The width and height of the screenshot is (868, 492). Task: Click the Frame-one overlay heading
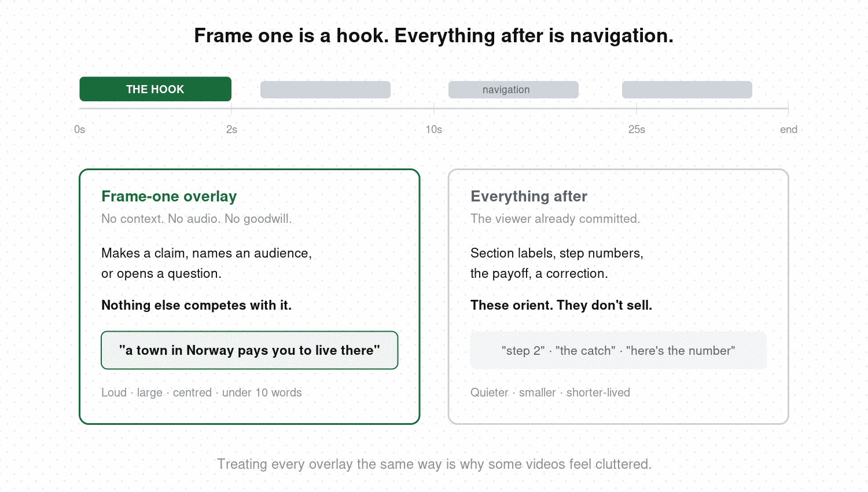pyautogui.click(x=169, y=196)
